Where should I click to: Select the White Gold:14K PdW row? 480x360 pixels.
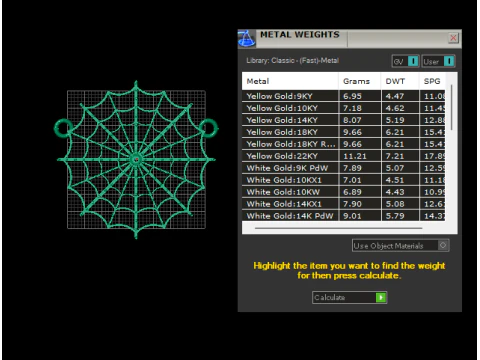344,216
